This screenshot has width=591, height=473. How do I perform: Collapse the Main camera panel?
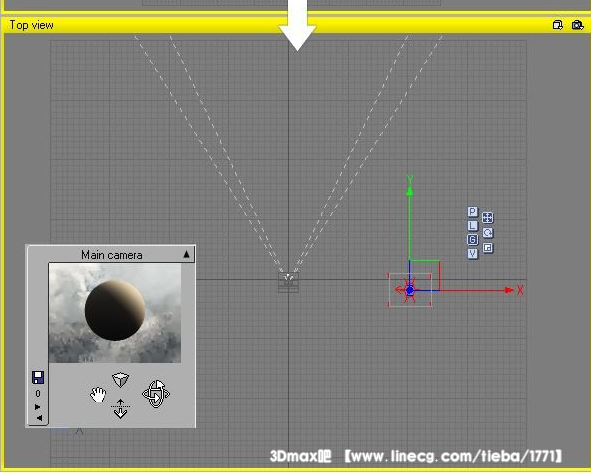coord(186,254)
